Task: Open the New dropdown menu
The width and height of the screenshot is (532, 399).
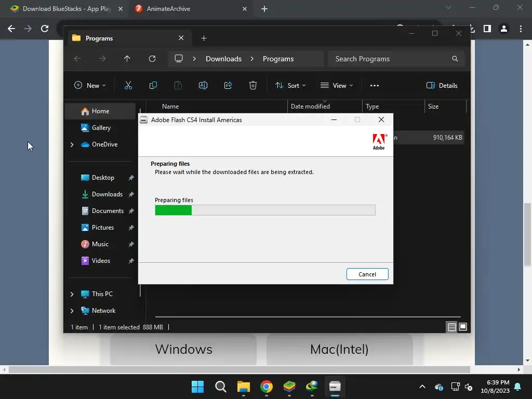Action: [x=90, y=86]
